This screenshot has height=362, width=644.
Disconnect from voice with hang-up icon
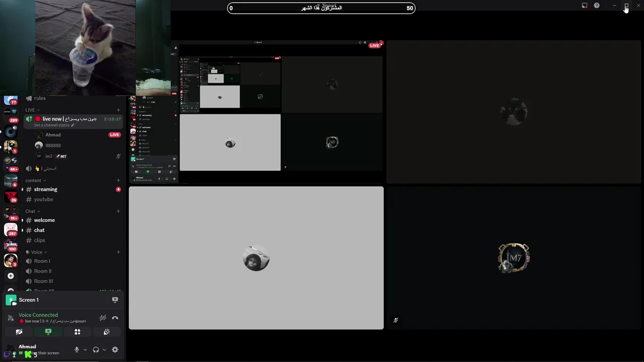[x=115, y=318]
